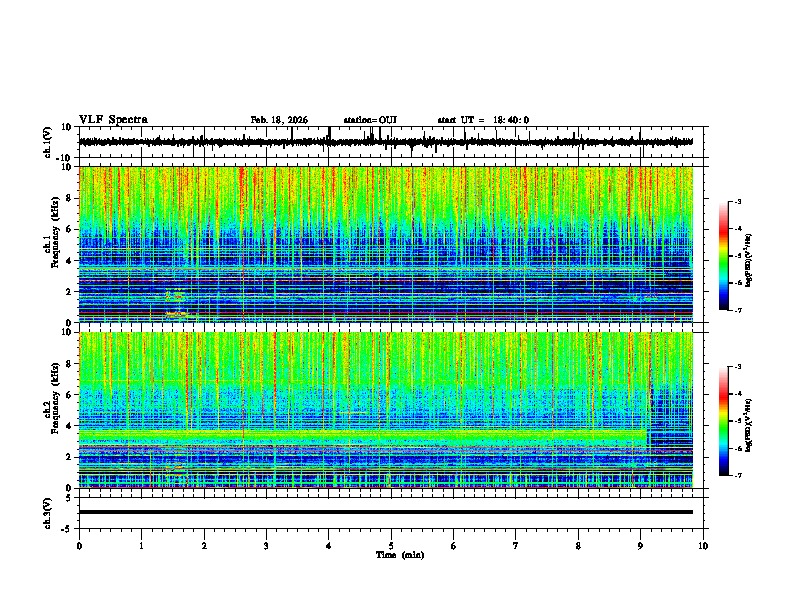Click the 'Time (min)' axis label

point(400,555)
